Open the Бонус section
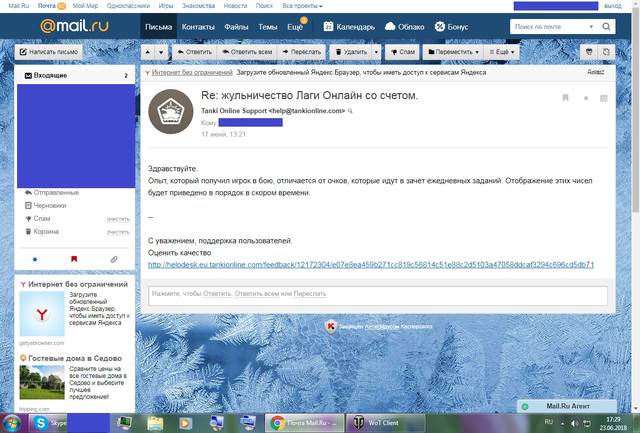The height and width of the screenshot is (433, 640). pyautogui.click(x=451, y=27)
